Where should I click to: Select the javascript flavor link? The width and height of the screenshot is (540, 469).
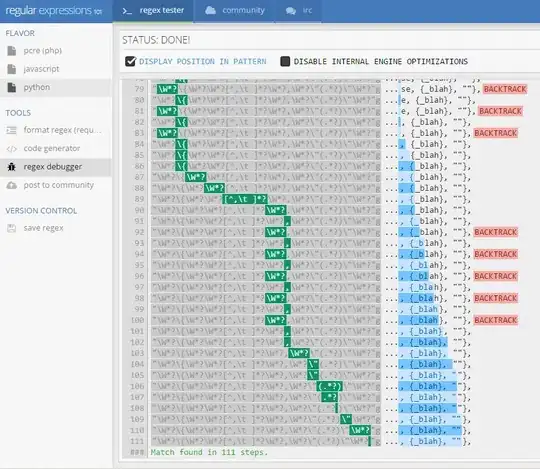(x=41, y=69)
